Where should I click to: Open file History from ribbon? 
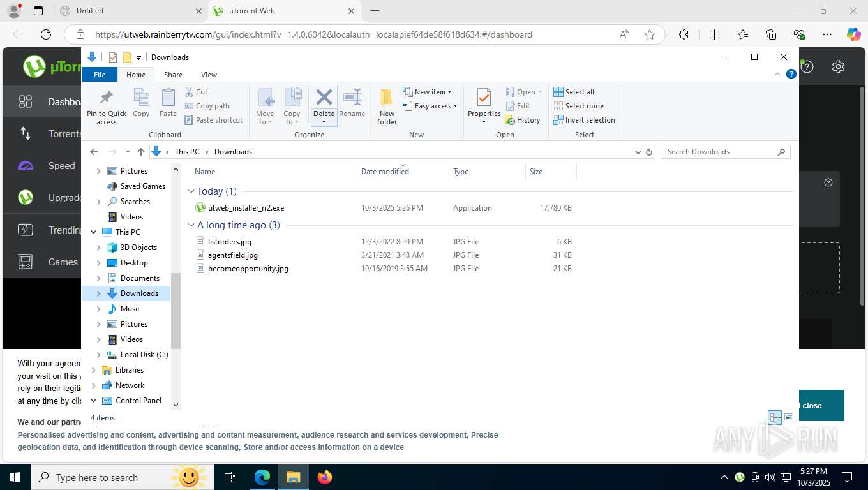(523, 120)
